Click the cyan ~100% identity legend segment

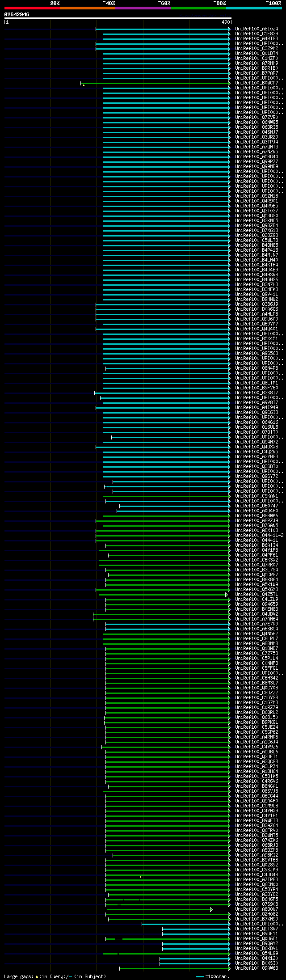[x=254, y=8]
